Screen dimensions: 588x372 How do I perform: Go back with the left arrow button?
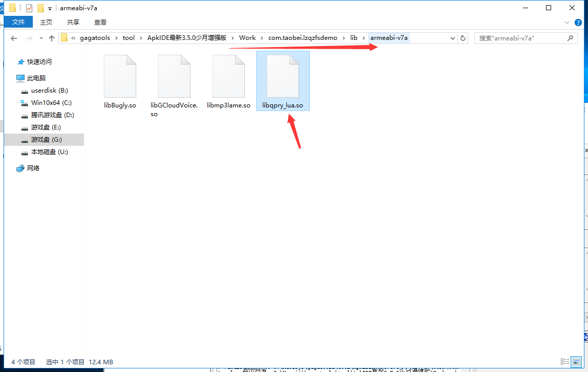tap(14, 38)
